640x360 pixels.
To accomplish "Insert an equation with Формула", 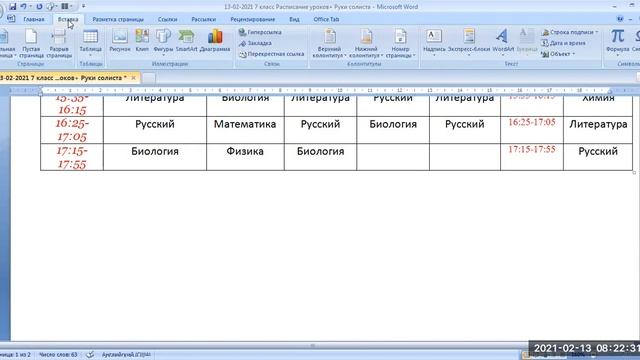I will click(618, 43).
